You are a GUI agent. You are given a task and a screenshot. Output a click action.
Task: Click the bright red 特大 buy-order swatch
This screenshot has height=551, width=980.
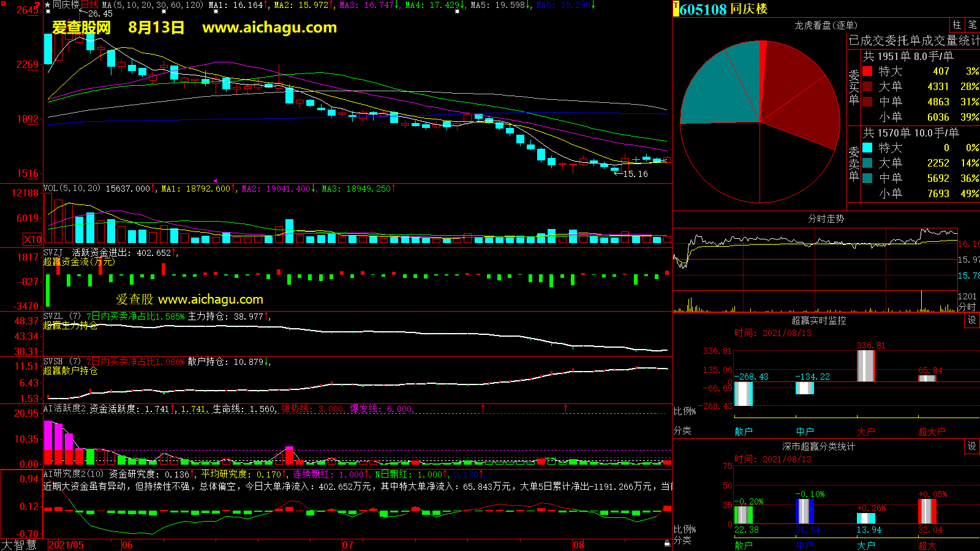pos(867,72)
